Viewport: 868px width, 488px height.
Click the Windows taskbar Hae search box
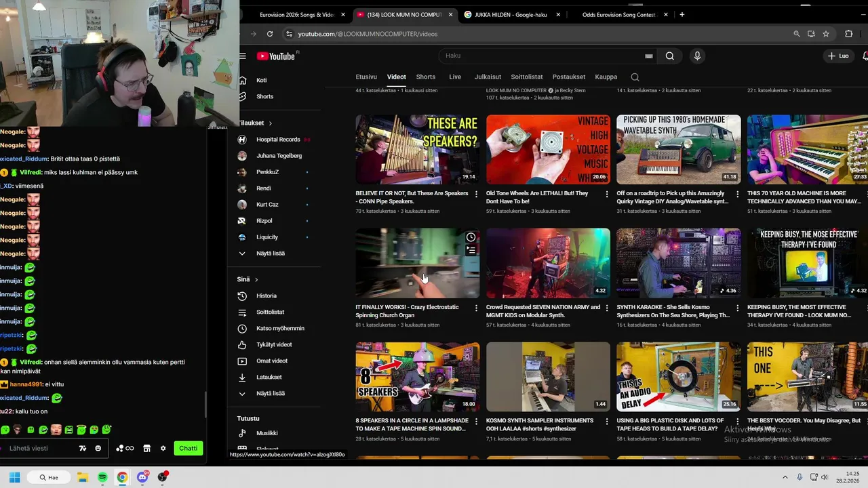pyautogui.click(x=49, y=477)
